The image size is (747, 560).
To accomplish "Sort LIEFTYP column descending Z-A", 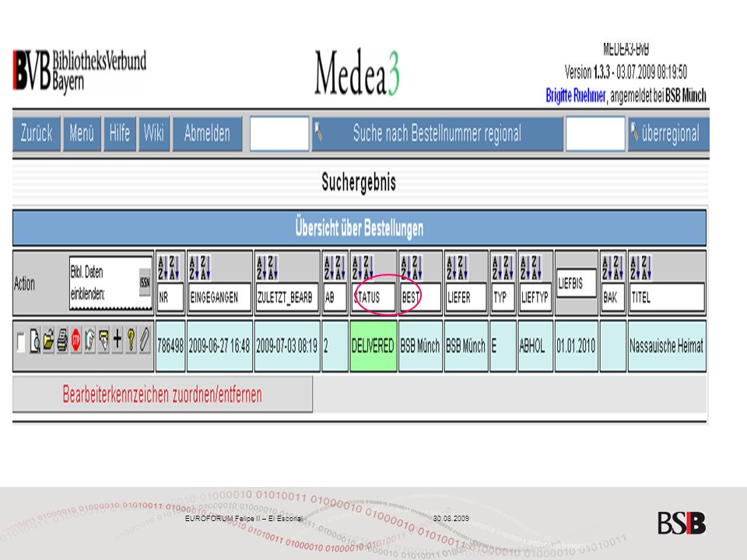I will (536, 268).
